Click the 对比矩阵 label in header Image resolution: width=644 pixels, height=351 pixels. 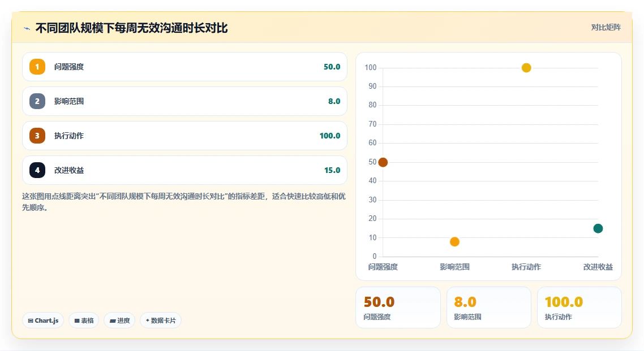(x=606, y=28)
